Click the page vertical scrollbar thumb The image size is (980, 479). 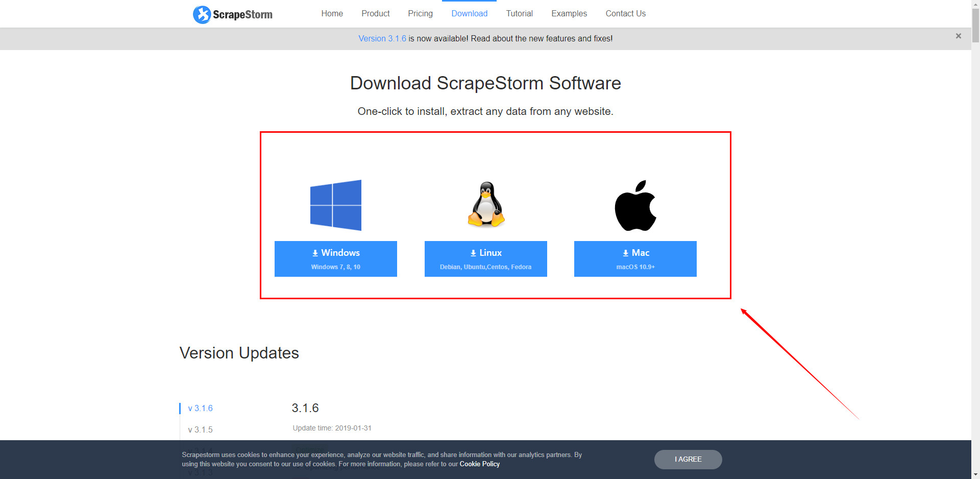click(x=975, y=26)
